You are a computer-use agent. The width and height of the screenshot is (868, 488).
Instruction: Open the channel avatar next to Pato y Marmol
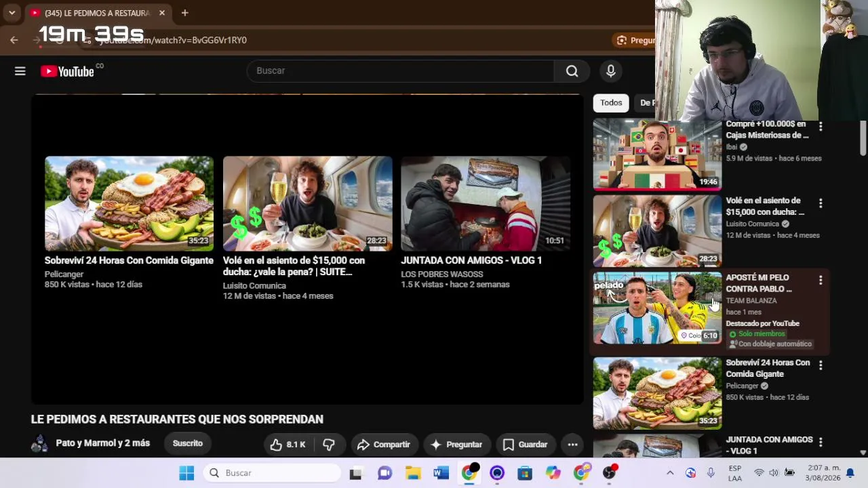click(40, 443)
